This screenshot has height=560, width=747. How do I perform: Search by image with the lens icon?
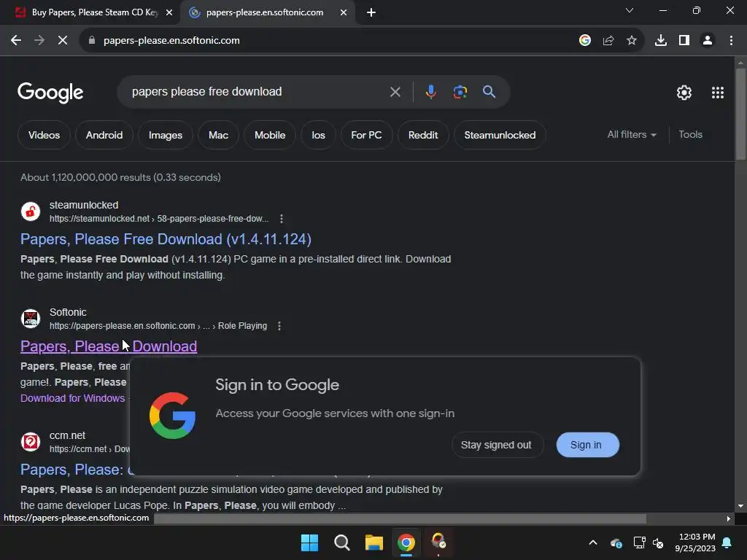point(460,92)
